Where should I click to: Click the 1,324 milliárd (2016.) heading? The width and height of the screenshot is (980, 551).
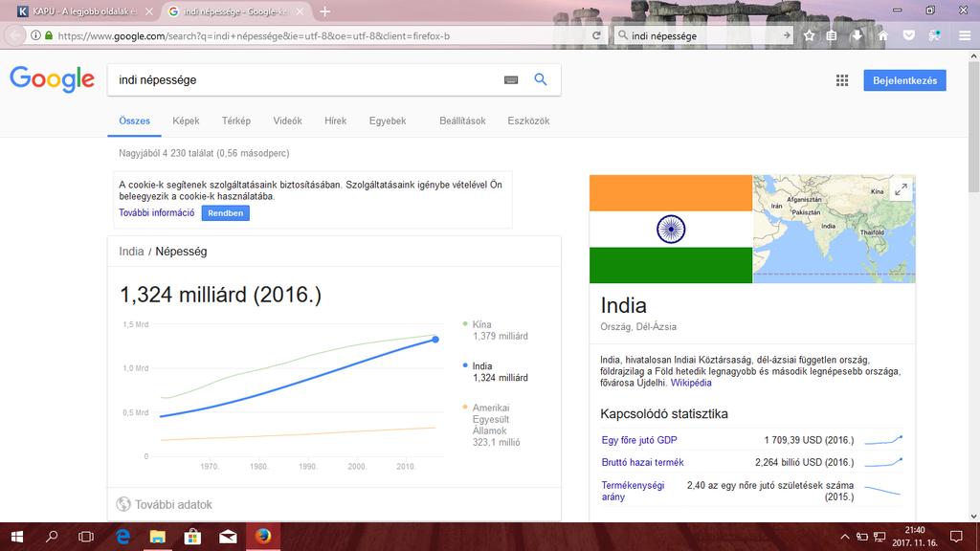click(x=221, y=295)
